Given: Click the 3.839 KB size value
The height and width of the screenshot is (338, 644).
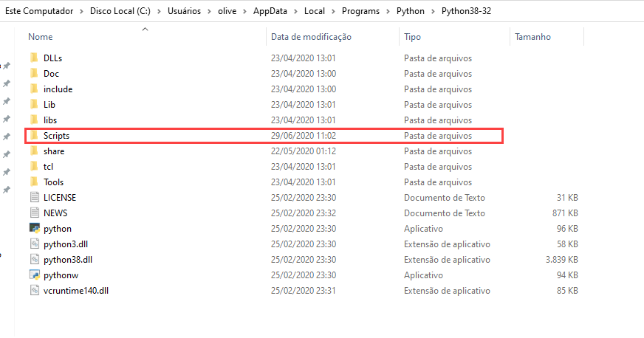Looking at the screenshot, I should click(x=562, y=260).
